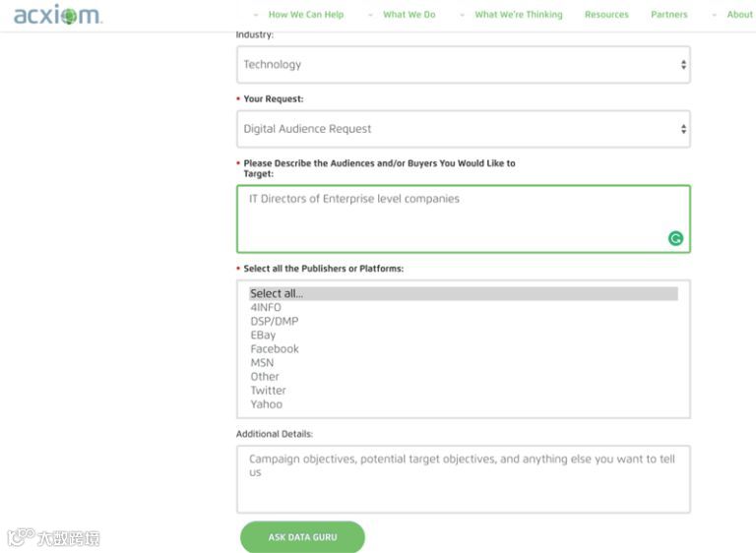
Task: Select DSP/DMP in the publishers list
Action: [x=275, y=322]
